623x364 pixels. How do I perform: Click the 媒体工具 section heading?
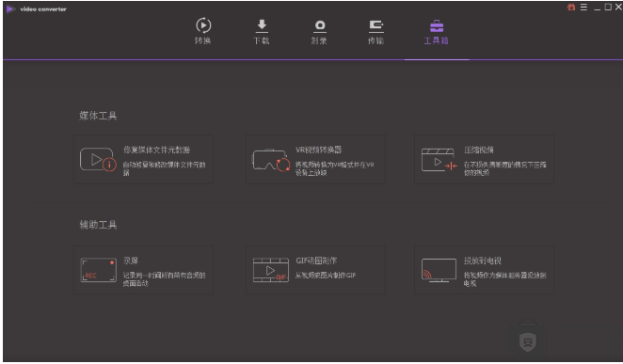tap(98, 116)
